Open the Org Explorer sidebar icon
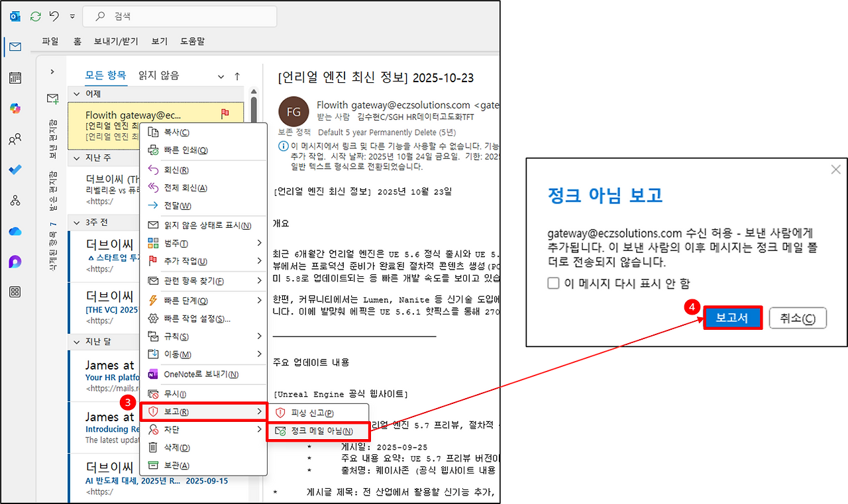 coord(15,201)
